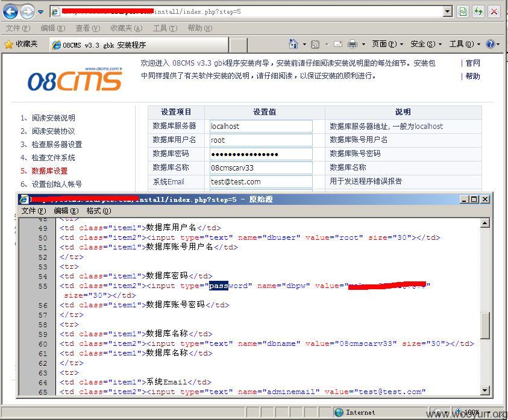The image size is (508, 420).
Task: Click the browser Forward arrow button
Action: [x=27, y=12]
